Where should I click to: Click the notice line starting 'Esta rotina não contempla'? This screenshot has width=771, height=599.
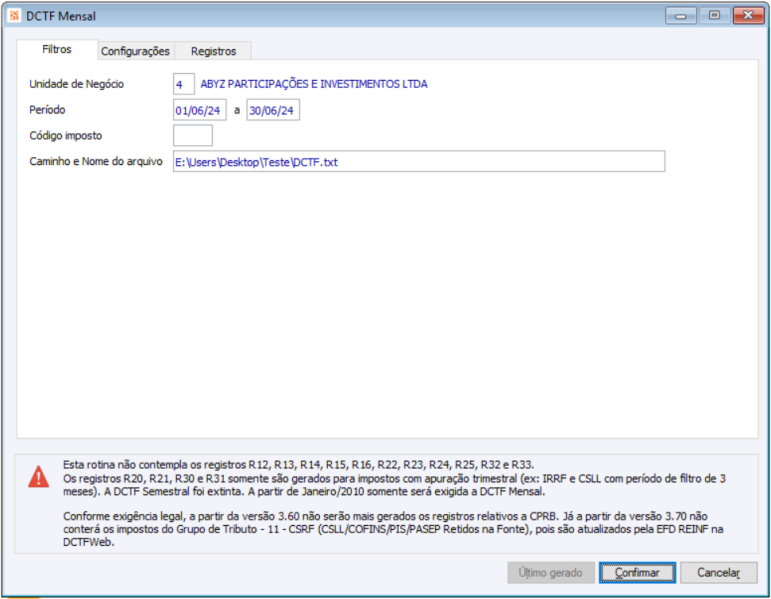[x=298, y=465]
